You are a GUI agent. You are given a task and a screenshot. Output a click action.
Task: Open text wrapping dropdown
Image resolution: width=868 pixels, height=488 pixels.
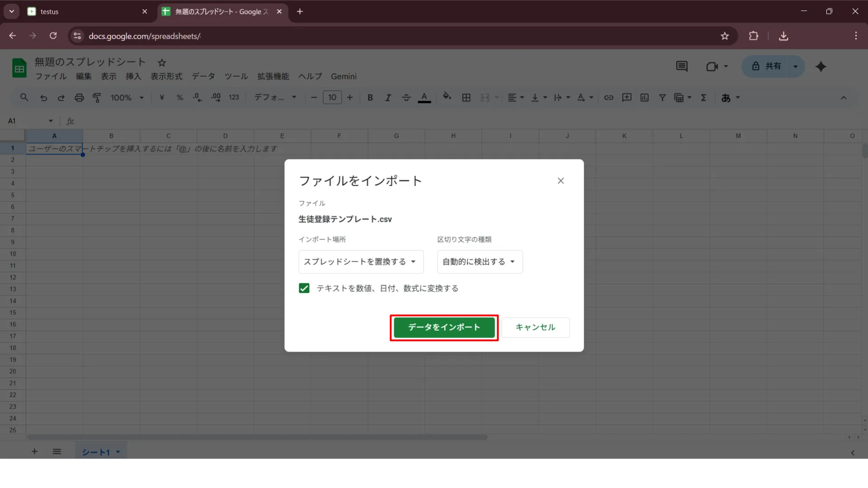click(562, 98)
